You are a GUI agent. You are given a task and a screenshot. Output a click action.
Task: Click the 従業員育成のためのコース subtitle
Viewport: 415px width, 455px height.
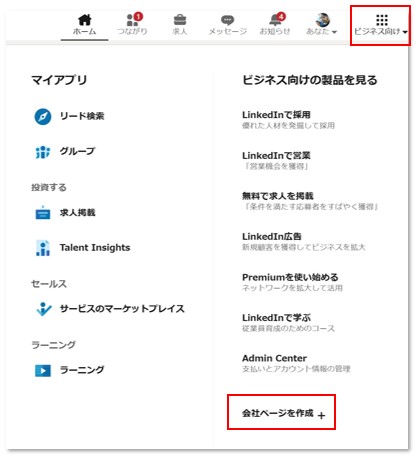click(x=288, y=328)
